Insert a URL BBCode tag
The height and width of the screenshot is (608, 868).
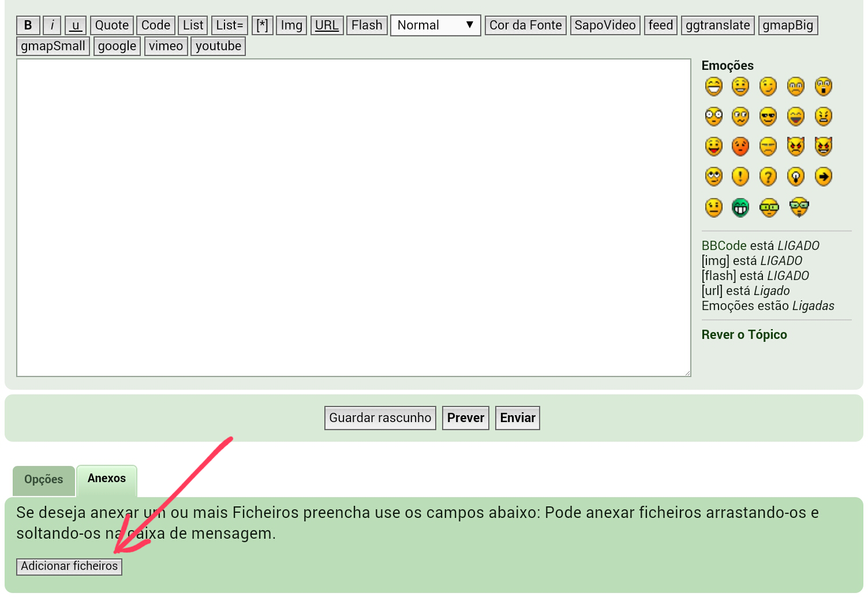click(327, 25)
